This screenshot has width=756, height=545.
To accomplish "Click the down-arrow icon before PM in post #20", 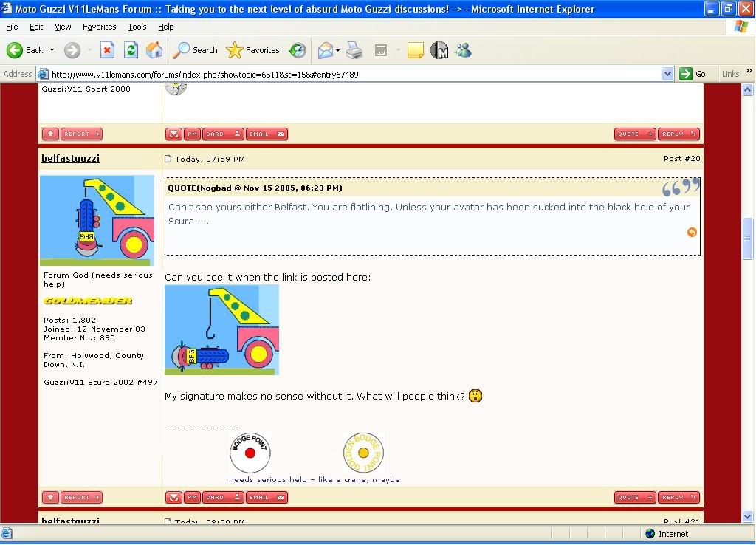I will point(173,497).
